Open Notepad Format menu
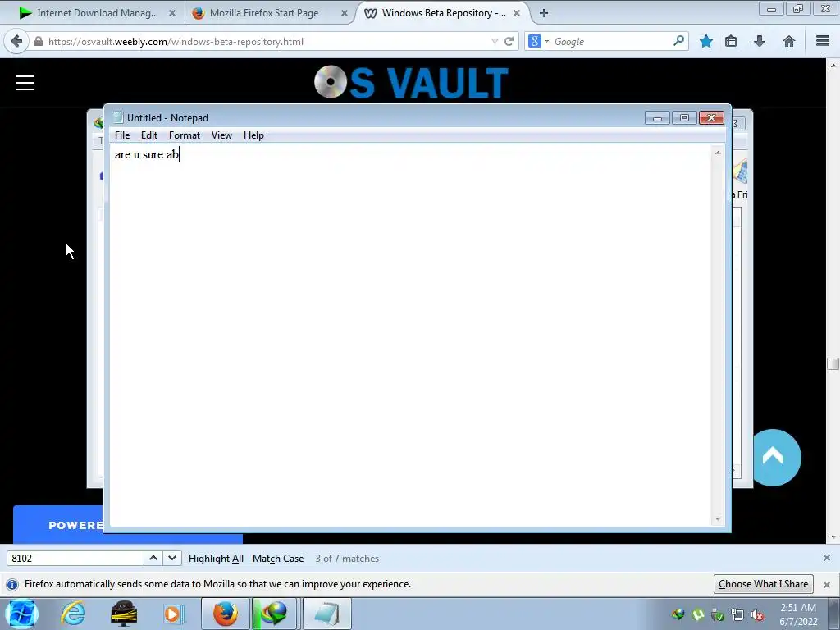This screenshot has height=630, width=840. point(185,135)
